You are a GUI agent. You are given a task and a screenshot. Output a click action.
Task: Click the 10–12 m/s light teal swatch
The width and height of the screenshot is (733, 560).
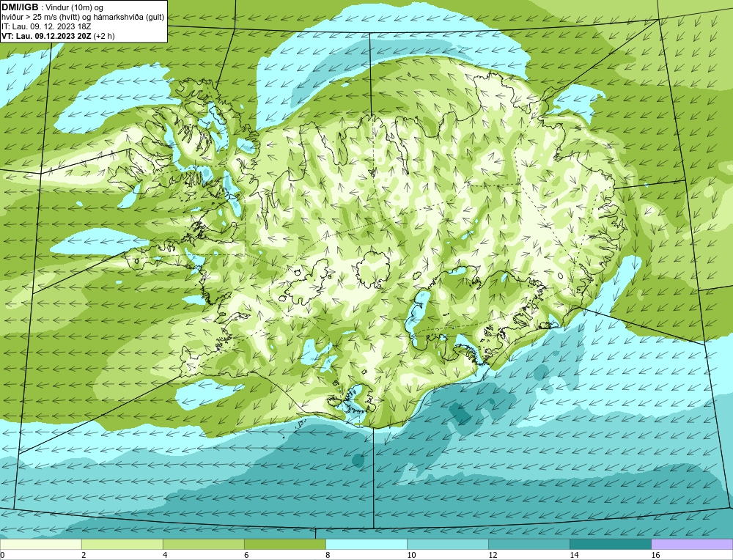pos(447,544)
